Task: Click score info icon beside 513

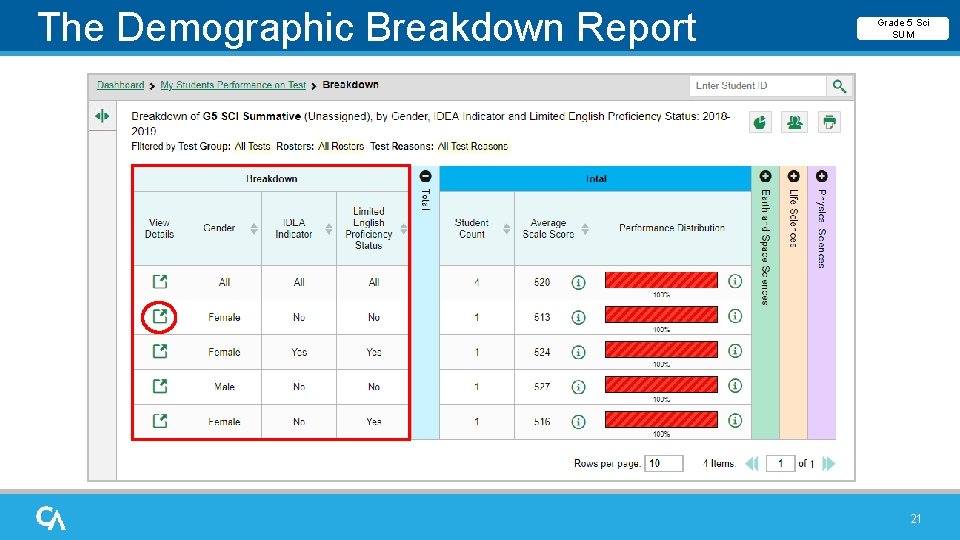Action: (578, 317)
